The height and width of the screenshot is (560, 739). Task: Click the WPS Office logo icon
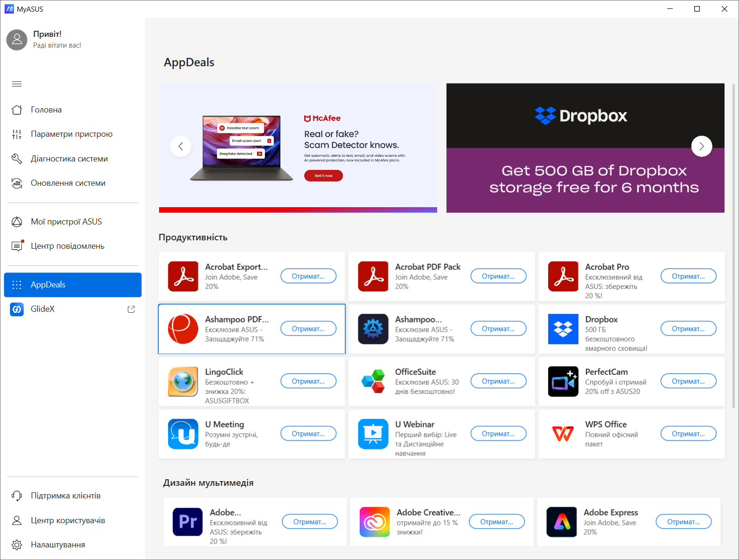pyautogui.click(x=563, y=434)
